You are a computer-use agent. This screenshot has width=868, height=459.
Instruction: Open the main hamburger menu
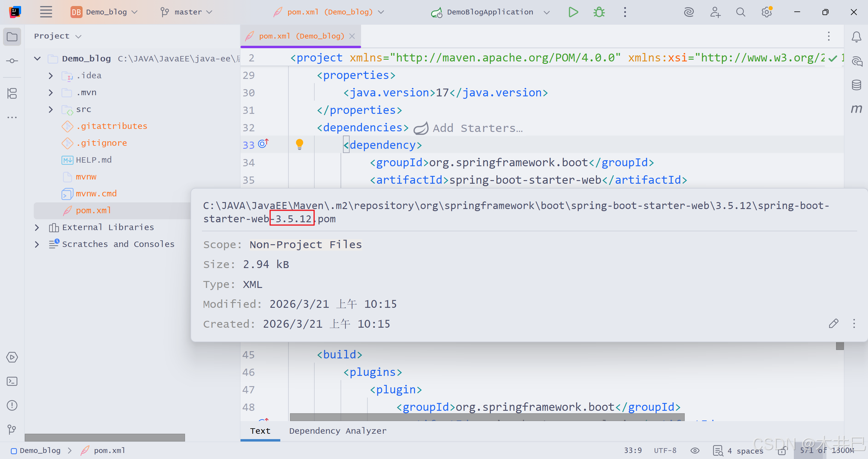(x=46, y=12)
